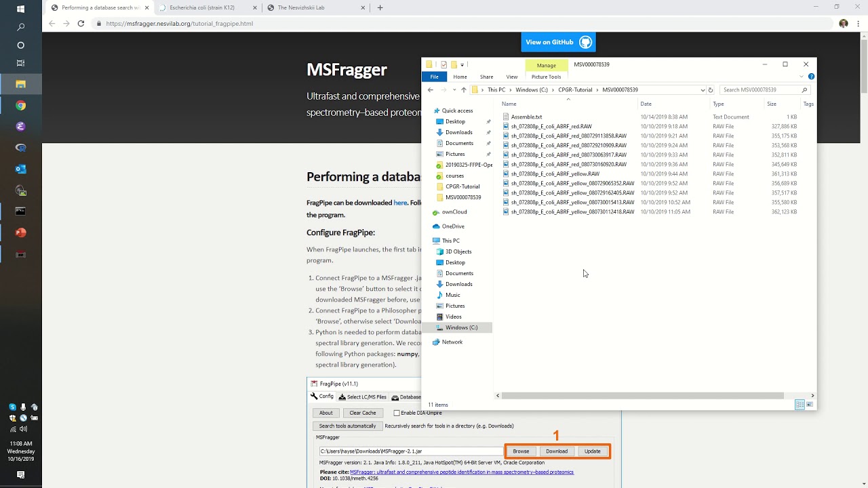This screenshot has width=868, height=488.
Task: Open a new Chrome tab
Action: [380, 7]
